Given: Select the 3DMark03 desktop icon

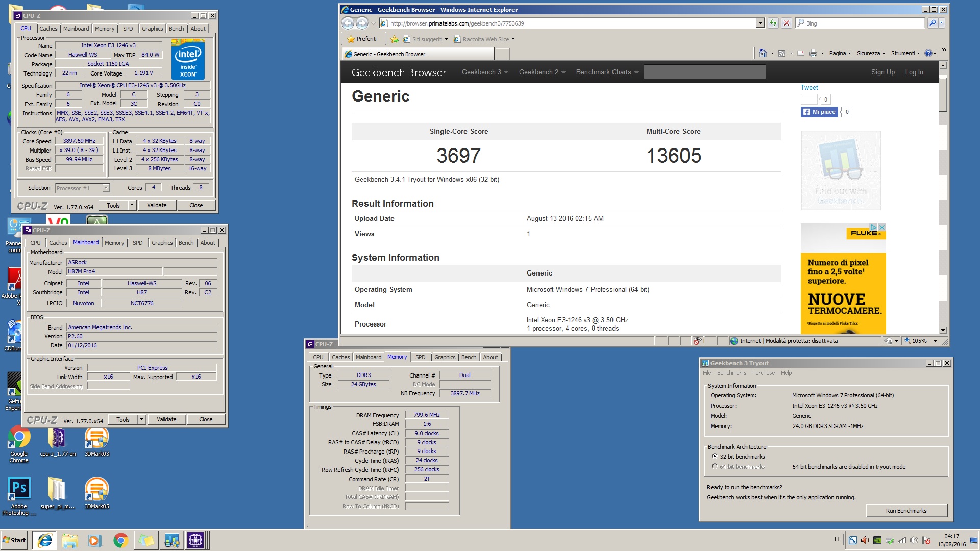Looking at the screenshot, I should tap(96, 442).
